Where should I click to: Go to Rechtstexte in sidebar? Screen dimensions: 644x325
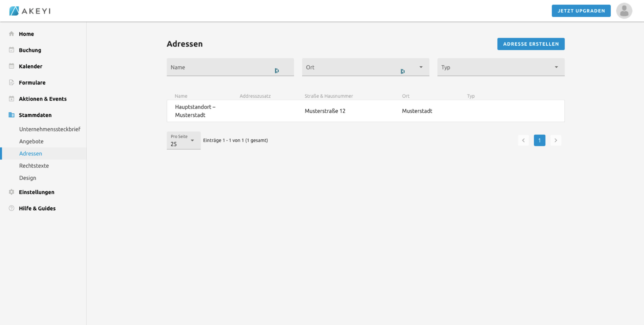[34, 166]
